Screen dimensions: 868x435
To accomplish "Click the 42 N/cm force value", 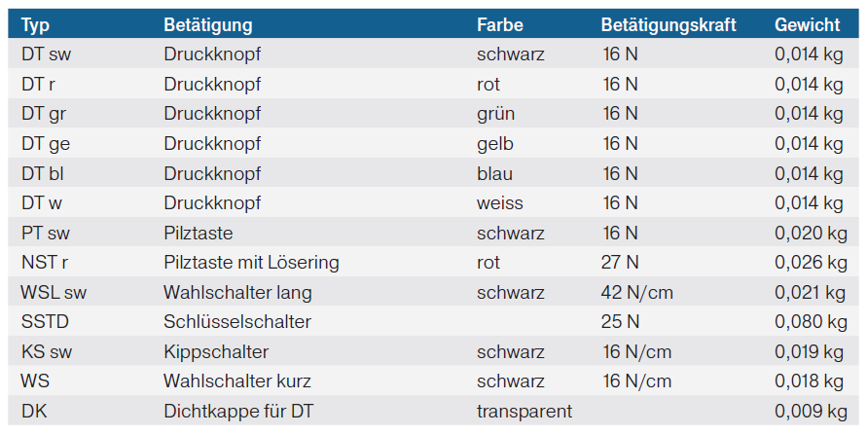I will tap(637, 293).
